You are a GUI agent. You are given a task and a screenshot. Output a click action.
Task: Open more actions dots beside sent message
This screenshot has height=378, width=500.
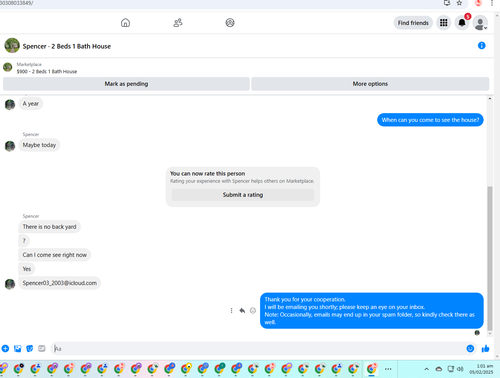[x=231, y=311]
